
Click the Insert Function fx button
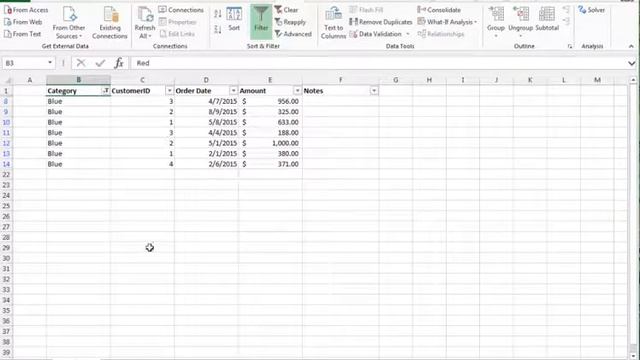(119, 63)
